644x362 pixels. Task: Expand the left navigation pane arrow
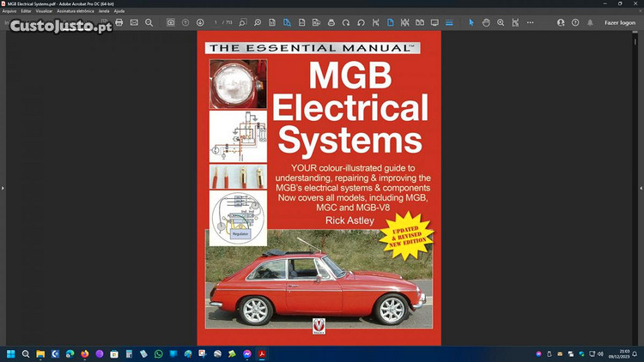(x=3, y=188)
